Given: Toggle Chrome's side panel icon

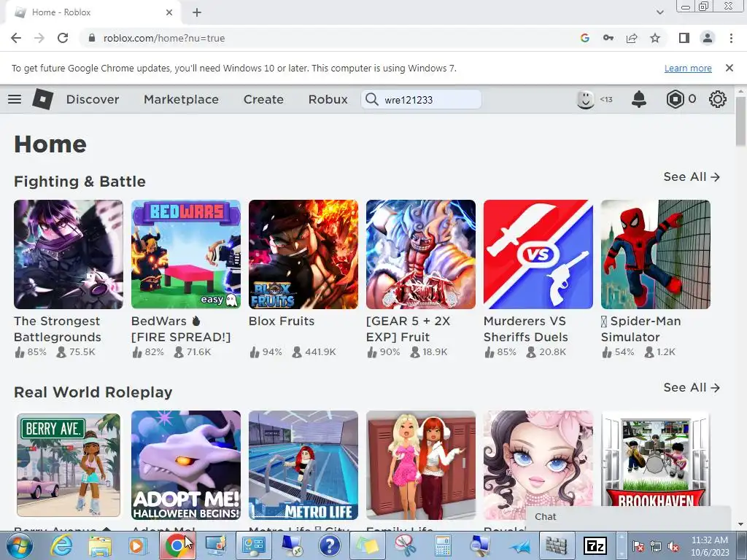Looking at the screenshot, I should tap(684, 38).
